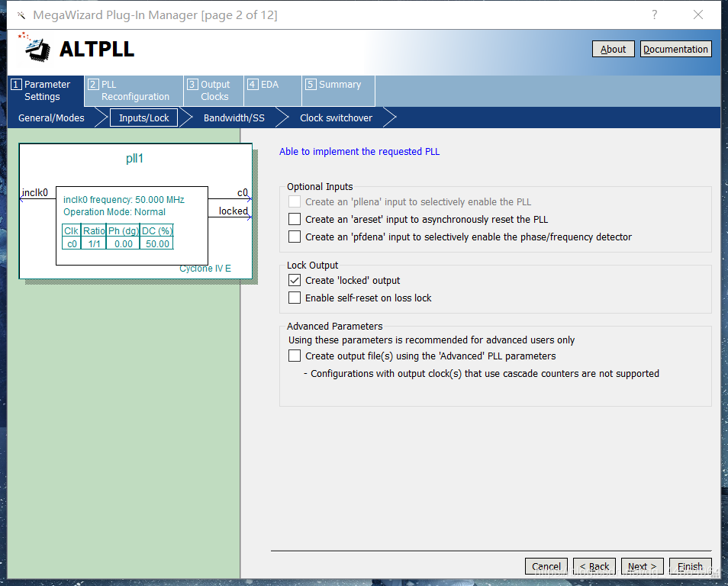
Task: Click the 'Ph (dg)' column header cell
Action: [x=123, y=230]
